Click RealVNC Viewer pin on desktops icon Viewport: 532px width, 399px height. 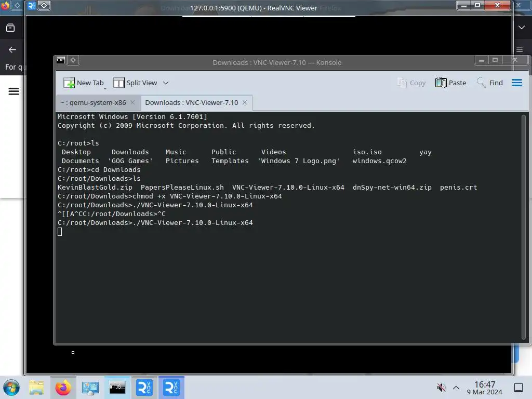[44, 5]
